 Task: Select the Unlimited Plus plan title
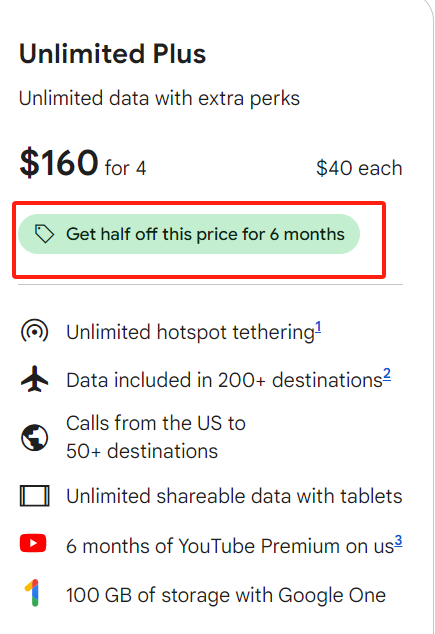point(112,54)
